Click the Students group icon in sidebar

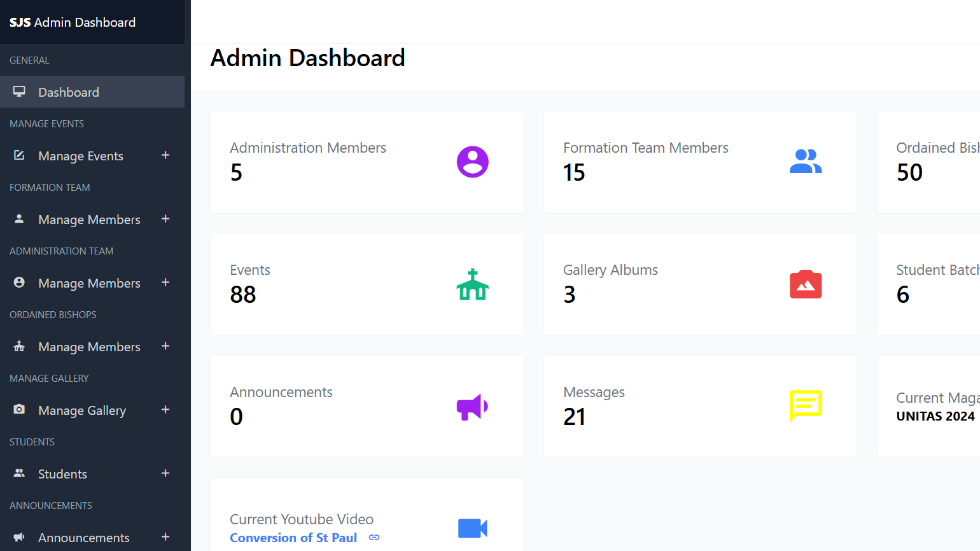click(19, 473)
